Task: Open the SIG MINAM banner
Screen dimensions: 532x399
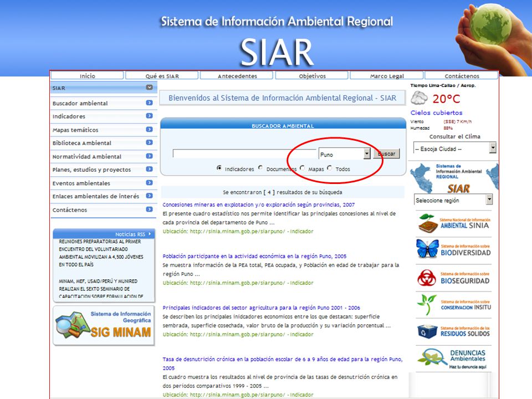Action: [104, 326]
